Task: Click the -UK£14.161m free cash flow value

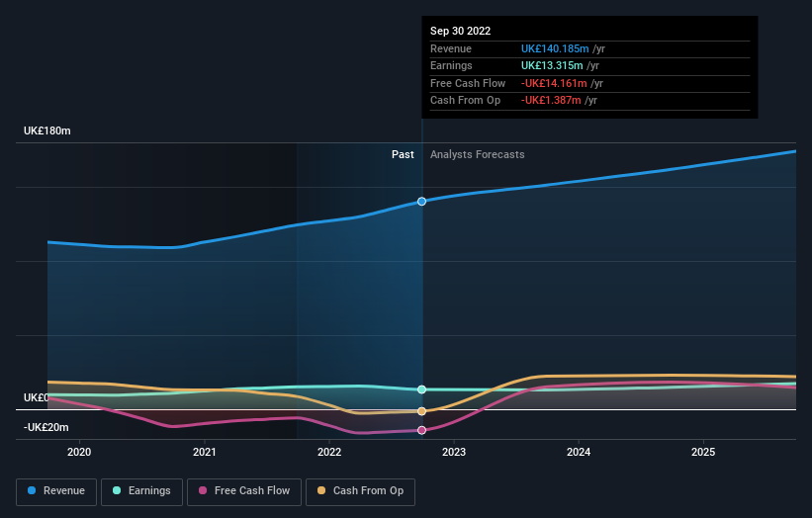Action: 554,83
